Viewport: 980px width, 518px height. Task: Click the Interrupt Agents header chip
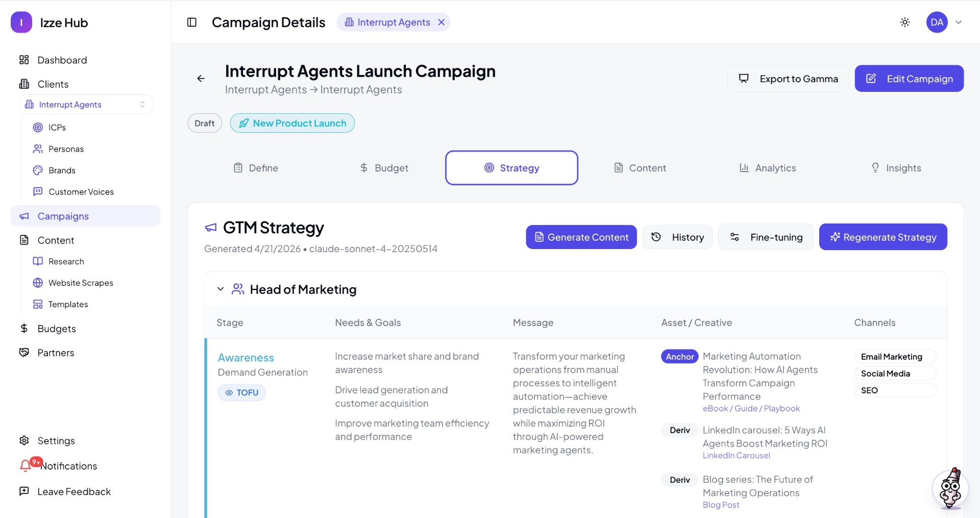[x=393, y=22]
